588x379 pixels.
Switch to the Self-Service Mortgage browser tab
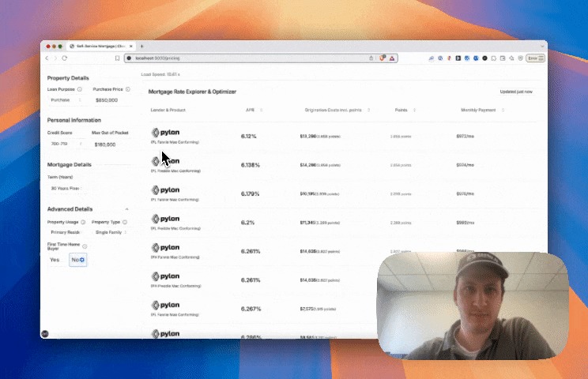tap(101, 46)
